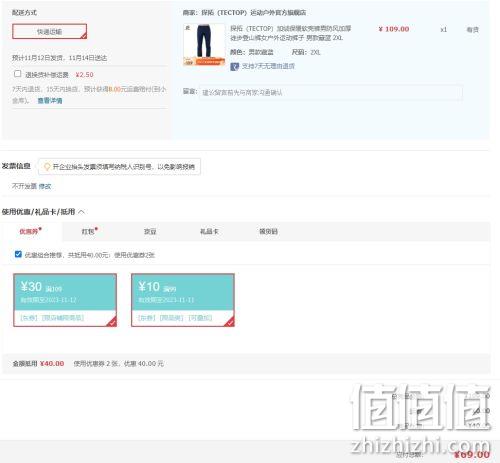Switch to the 优惠券 tab

click(30, 231)
